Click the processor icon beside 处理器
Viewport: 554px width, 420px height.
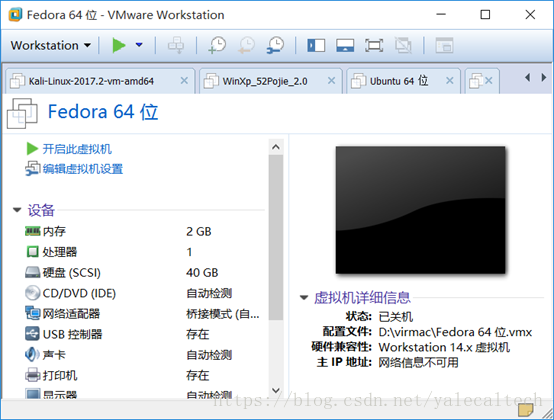click(33, 252)
